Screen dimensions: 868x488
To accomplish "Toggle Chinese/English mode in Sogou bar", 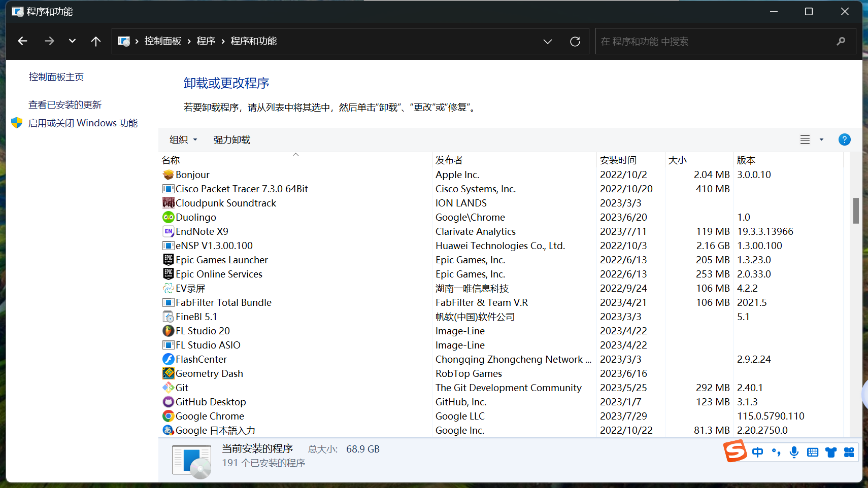I will tap(758, 452).
